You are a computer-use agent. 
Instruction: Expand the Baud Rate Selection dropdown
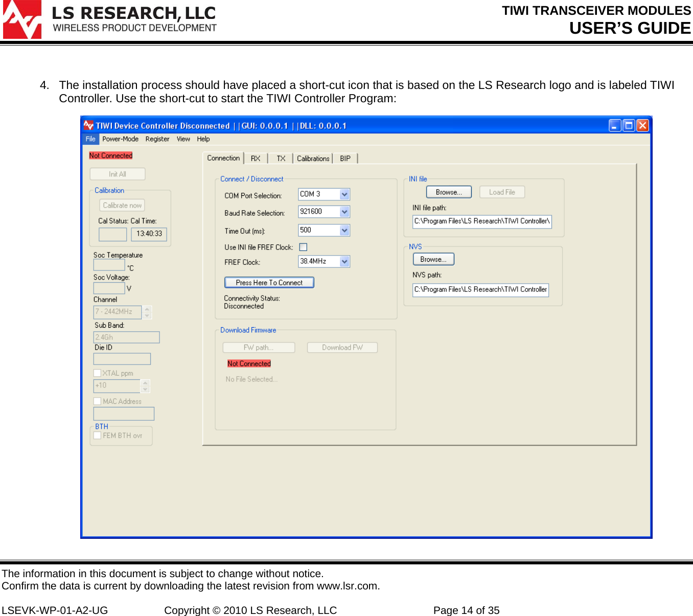(x=344, y=212)
